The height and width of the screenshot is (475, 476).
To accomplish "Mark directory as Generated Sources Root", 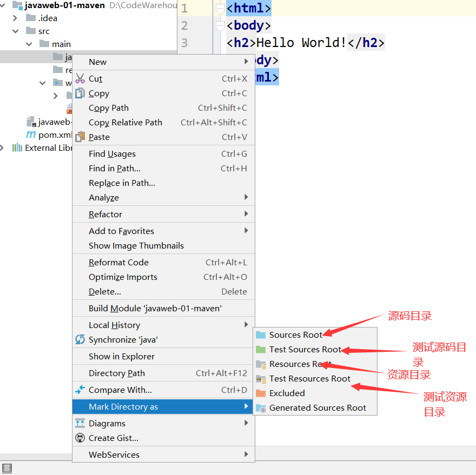I will coord(315,407).
